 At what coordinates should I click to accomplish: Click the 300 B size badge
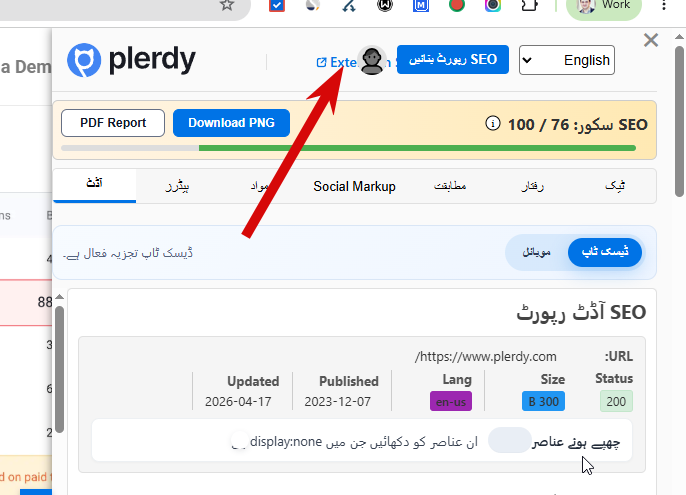[543, 401]
